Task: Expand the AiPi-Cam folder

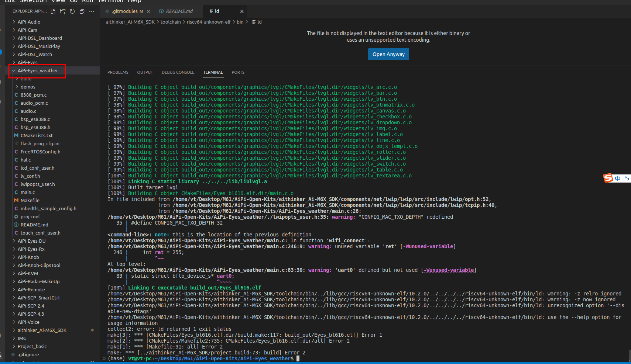Action: click(x=52, y=30)
